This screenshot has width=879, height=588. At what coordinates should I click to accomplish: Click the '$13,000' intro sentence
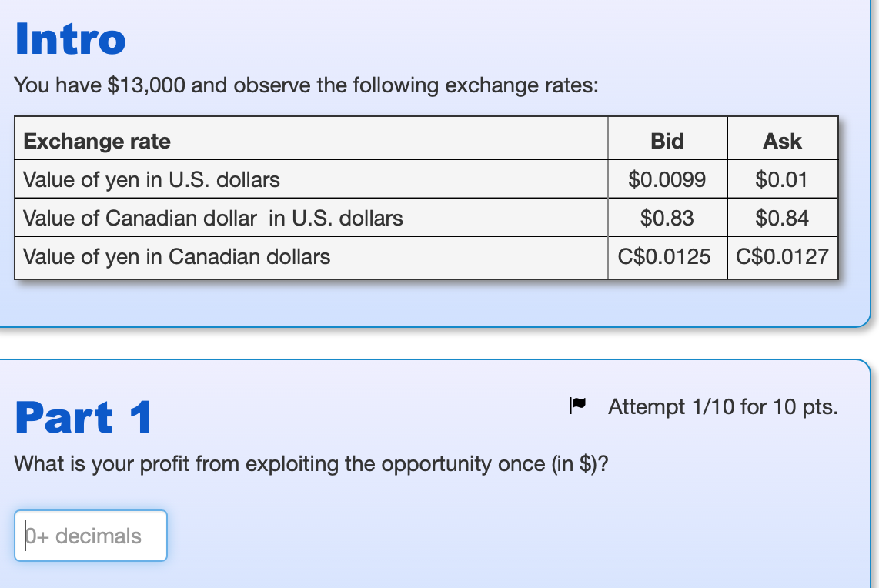[x=306, y=85]
